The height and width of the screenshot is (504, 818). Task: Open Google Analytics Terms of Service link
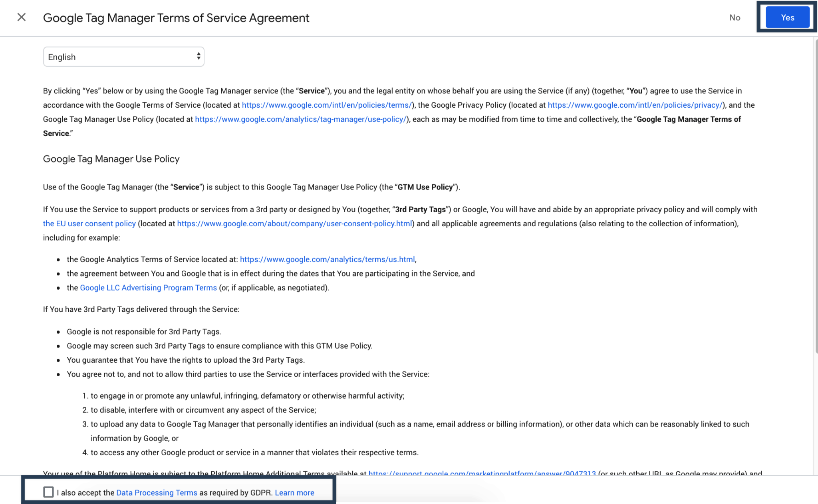(327, 259)
